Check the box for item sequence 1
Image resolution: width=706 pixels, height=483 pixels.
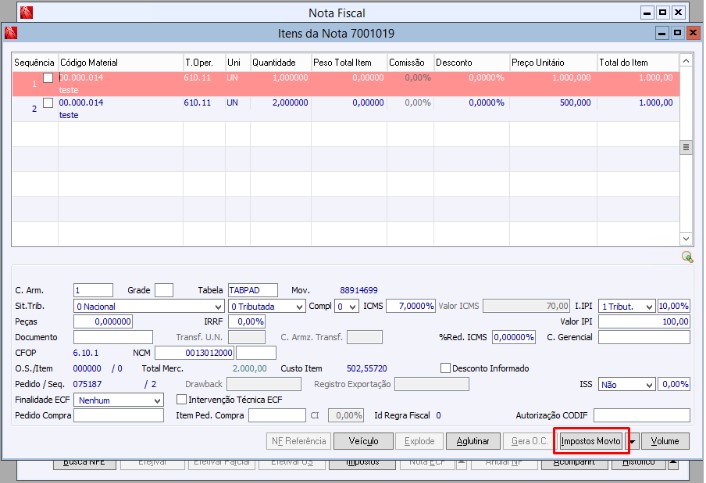[48, 79]
